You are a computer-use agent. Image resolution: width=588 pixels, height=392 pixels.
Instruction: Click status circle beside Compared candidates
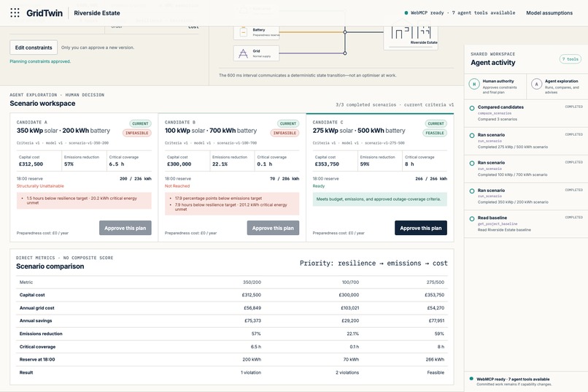pyautogui.click(x=472, y=108)
